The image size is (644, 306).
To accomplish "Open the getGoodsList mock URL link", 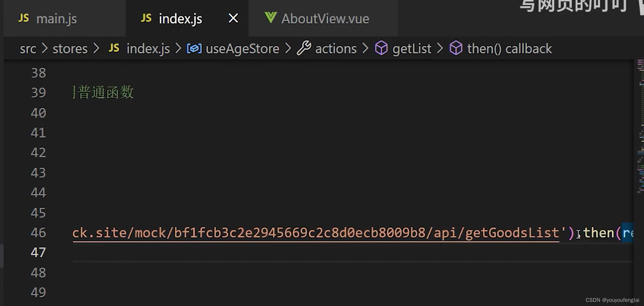I will pyautogui.click(x=316, y=233).
